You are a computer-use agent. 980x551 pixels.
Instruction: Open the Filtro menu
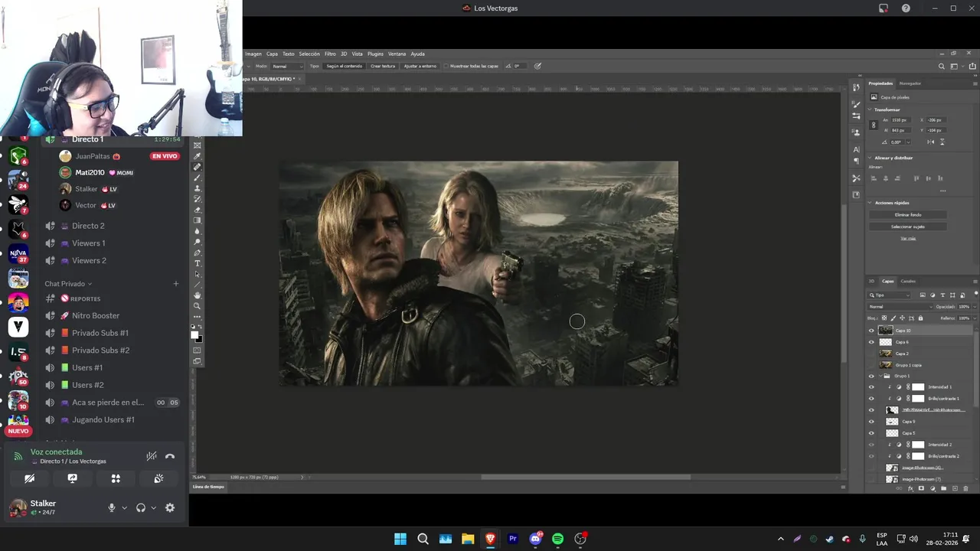[330, 54]
